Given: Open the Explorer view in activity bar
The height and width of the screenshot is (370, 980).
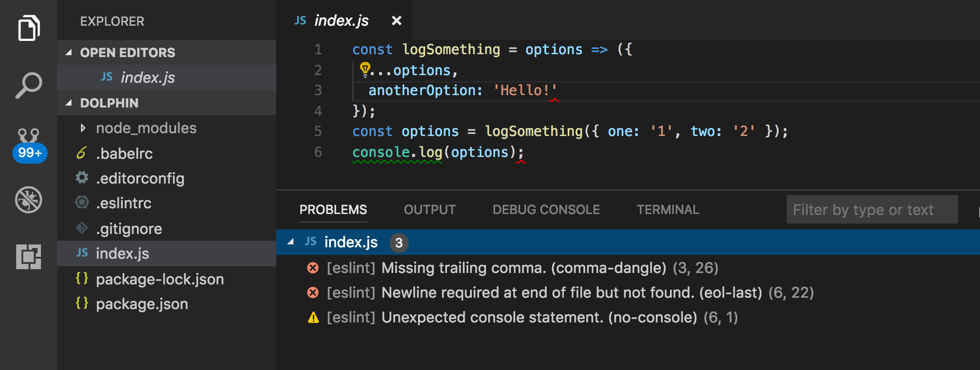Looking at the screenshot, I should (29, 28).
